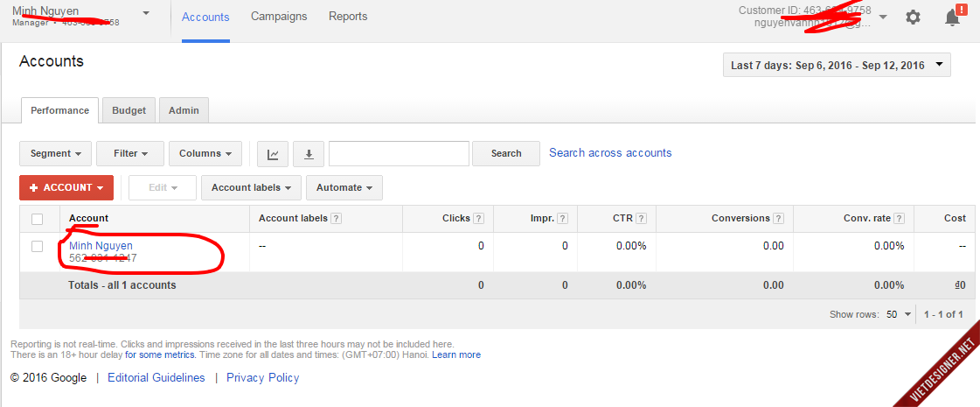
Task: Open the disabled Edit dropdown
Action: coord(163,188)
